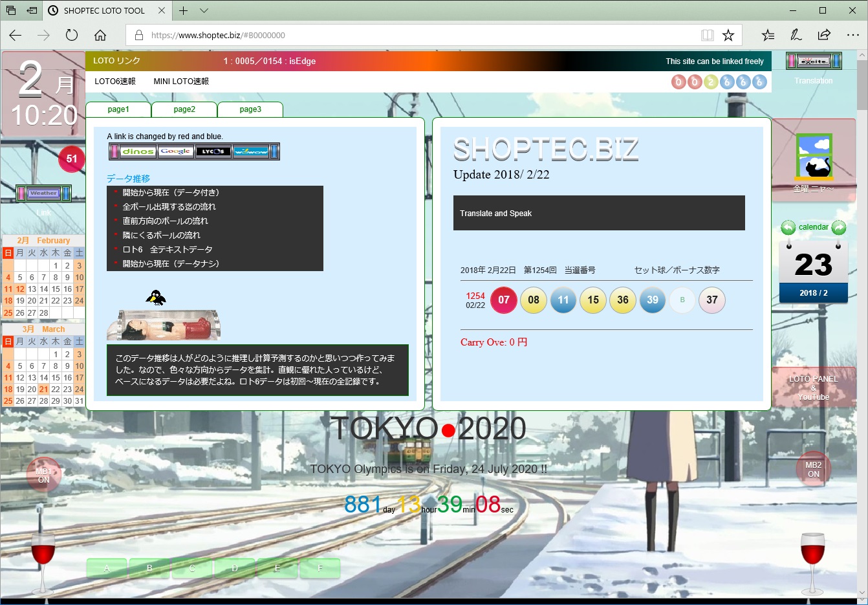Go to next calendar day arrow
This screenshot has height=605, width=868.
pos(839,228)
